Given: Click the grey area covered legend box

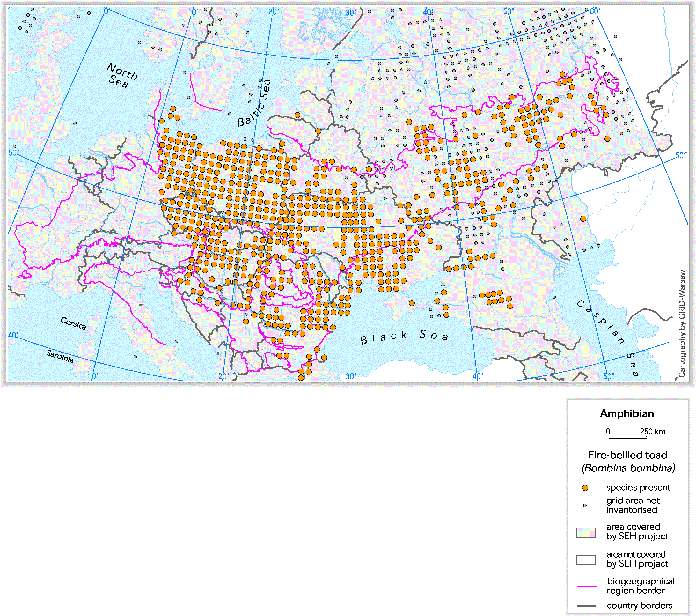Looking at the screenshot, I should pos(586,532).
